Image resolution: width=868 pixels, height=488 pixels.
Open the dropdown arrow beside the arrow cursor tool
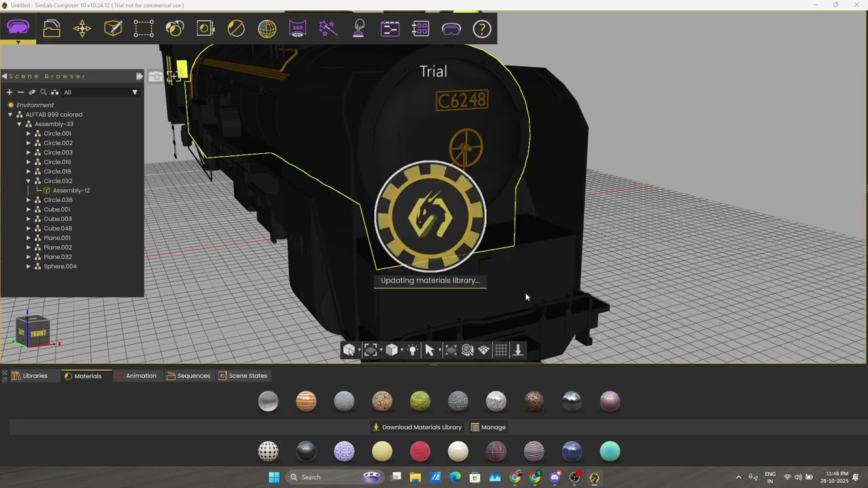pos(439,350)
